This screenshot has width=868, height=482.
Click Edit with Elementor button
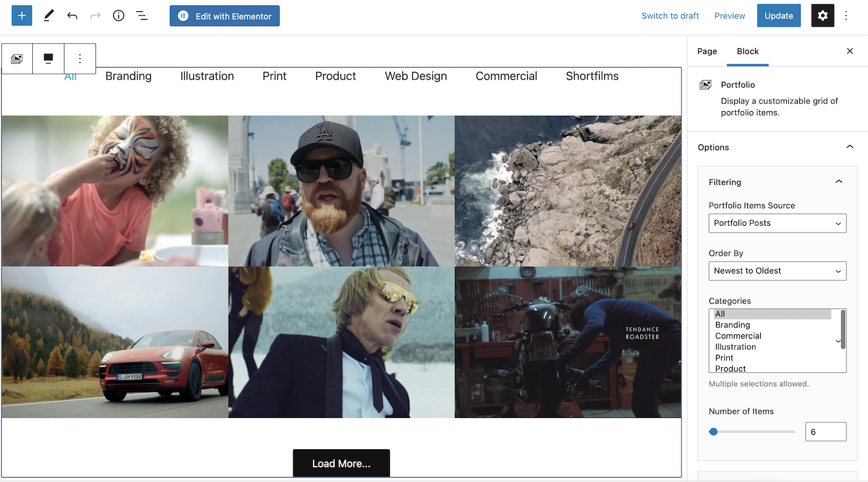pos(224,16)
